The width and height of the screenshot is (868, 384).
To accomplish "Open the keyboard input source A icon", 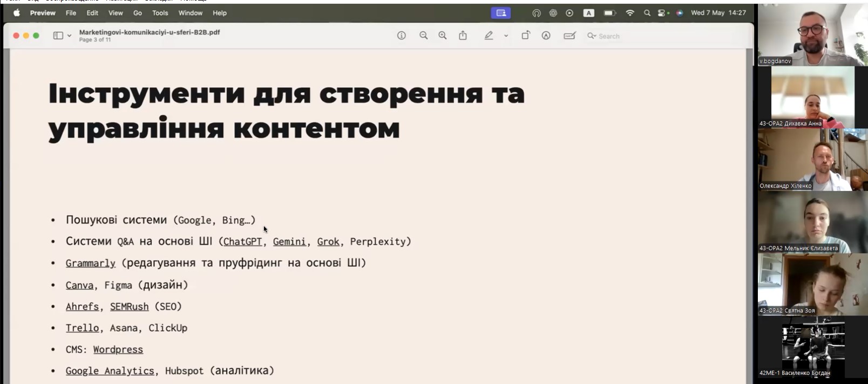I will point(589,13).
